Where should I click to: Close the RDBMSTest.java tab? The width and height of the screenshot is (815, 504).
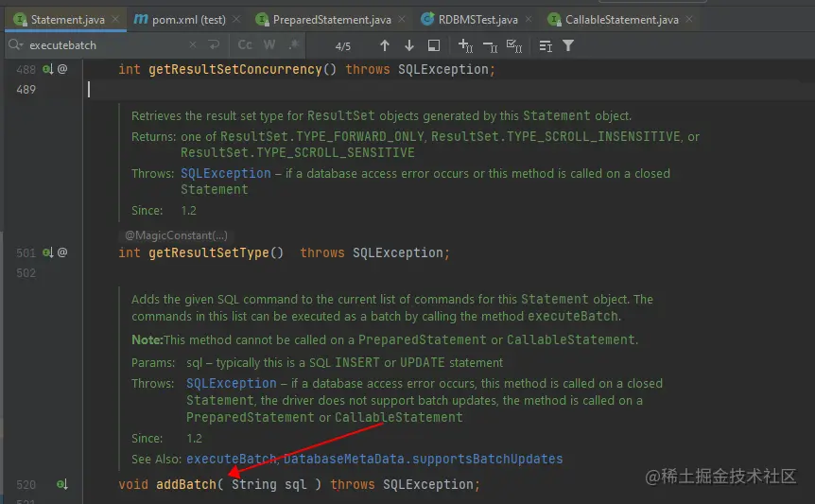529,19
